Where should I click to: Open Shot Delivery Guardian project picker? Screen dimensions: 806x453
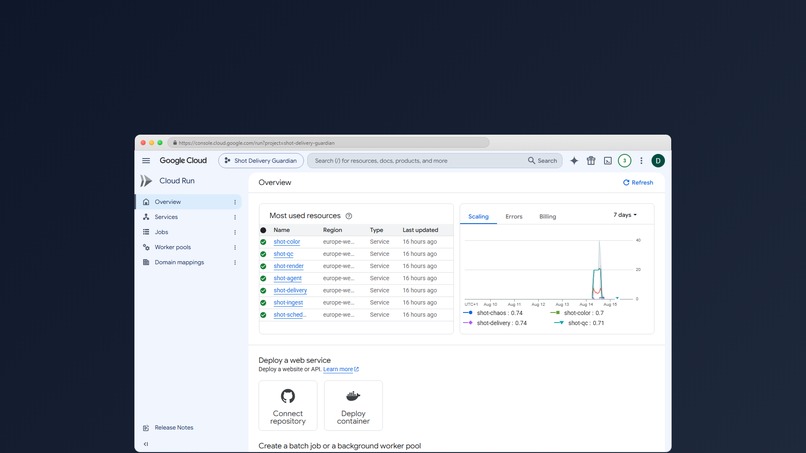261,160
